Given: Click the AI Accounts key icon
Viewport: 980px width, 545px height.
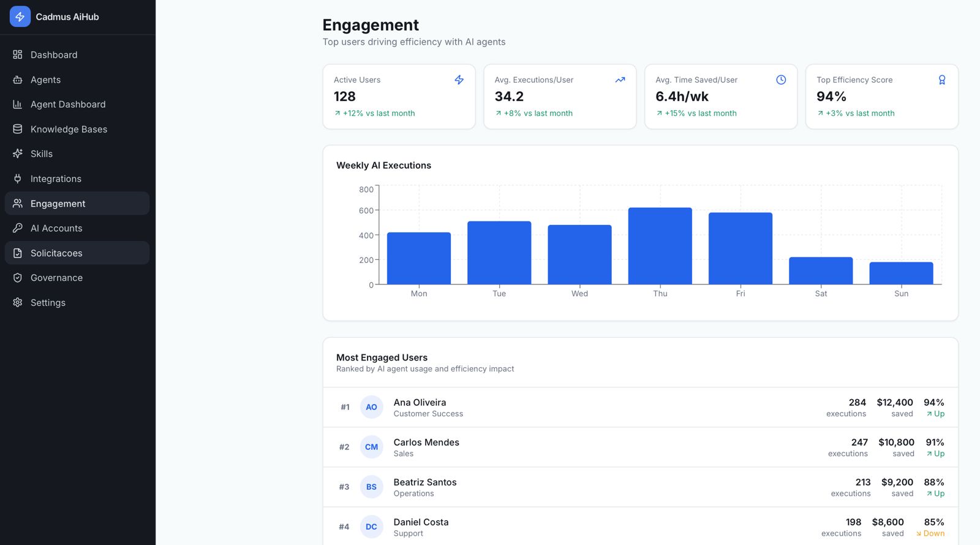Looking at the screenshot, I should (18, 228).
